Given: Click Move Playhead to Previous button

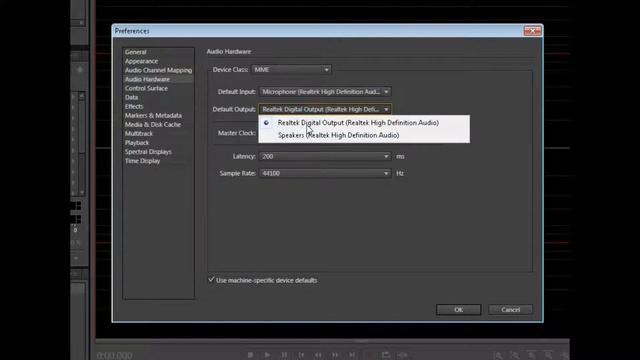Looking at the screenshot, I should coord(301,355).
